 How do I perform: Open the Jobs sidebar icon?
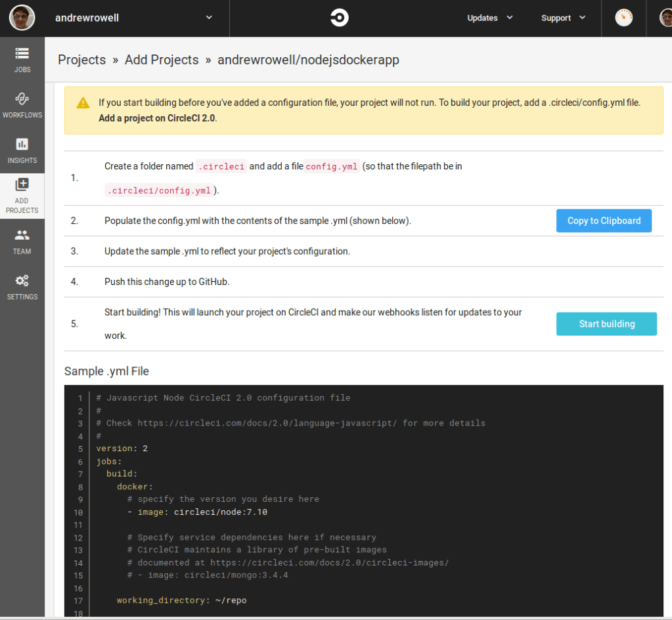pos(22,54)
